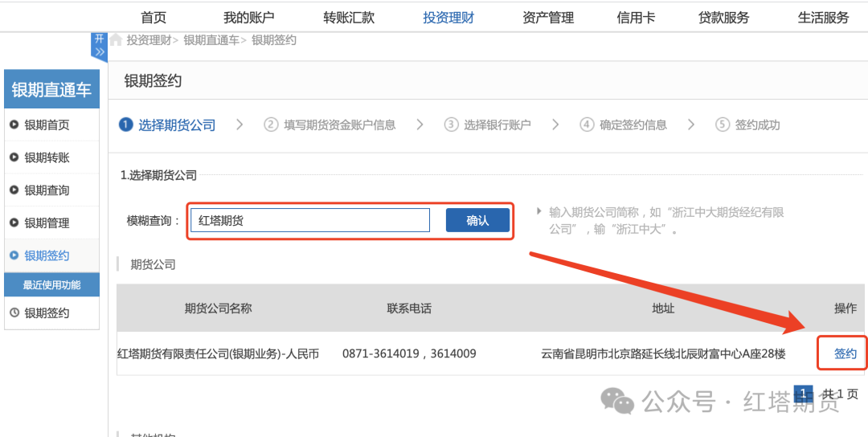Click the 期货公司 results section label
The width and height of the screenshot is (868, 437).
[x=153, y=264]
